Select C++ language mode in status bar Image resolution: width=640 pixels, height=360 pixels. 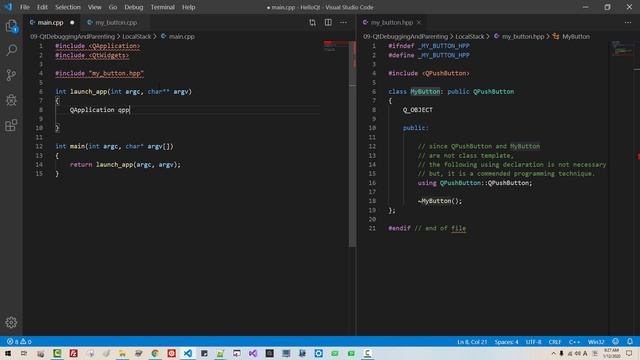point(574,342)
